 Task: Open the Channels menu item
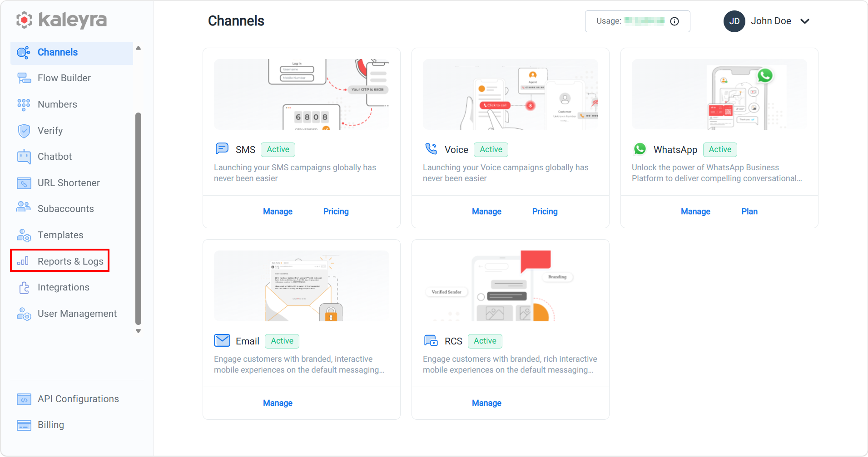pyautogui.click(x=72, y=53)
